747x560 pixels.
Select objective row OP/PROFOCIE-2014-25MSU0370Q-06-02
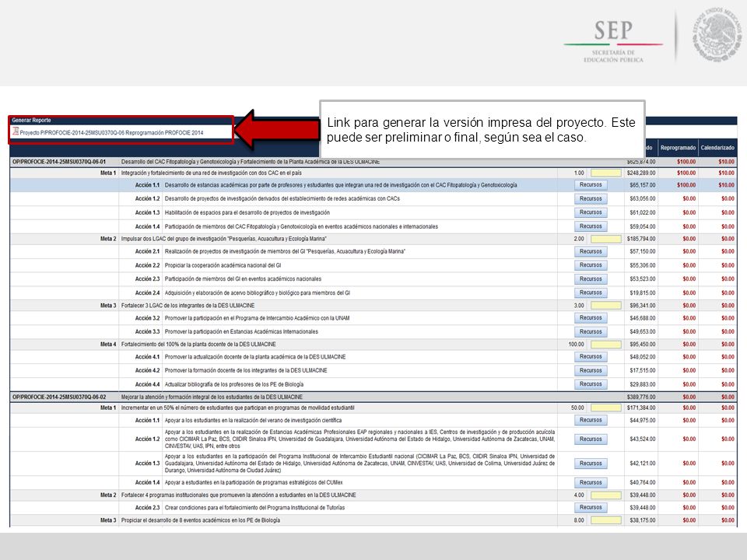(373, 397)
